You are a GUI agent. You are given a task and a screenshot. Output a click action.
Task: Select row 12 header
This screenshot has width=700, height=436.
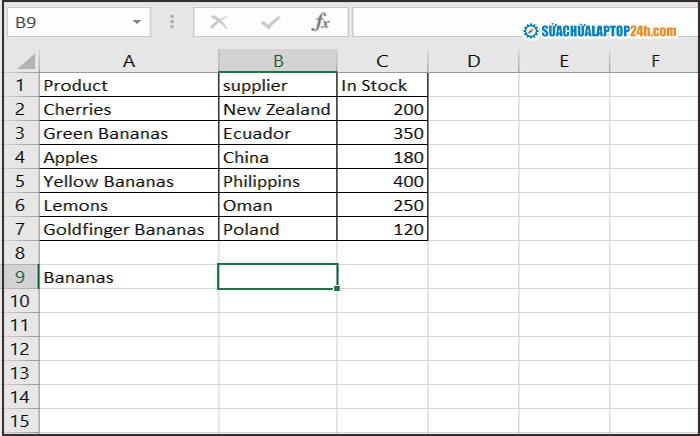point(21,349)
